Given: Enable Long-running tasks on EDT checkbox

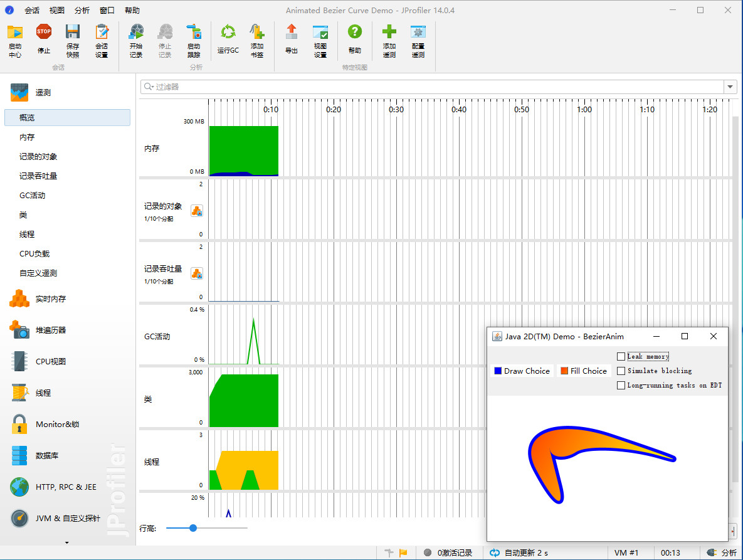Looking at the screenshot, I should pos(621,385).
